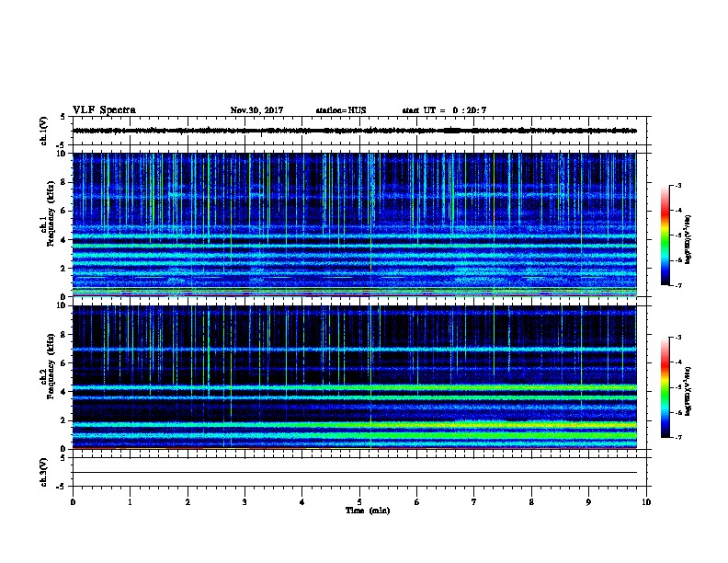Screen dimensions: 728x563
Task: Click the ch.1 "Frequency (kHz)" axis label
Action: click(x=51, y=213)
